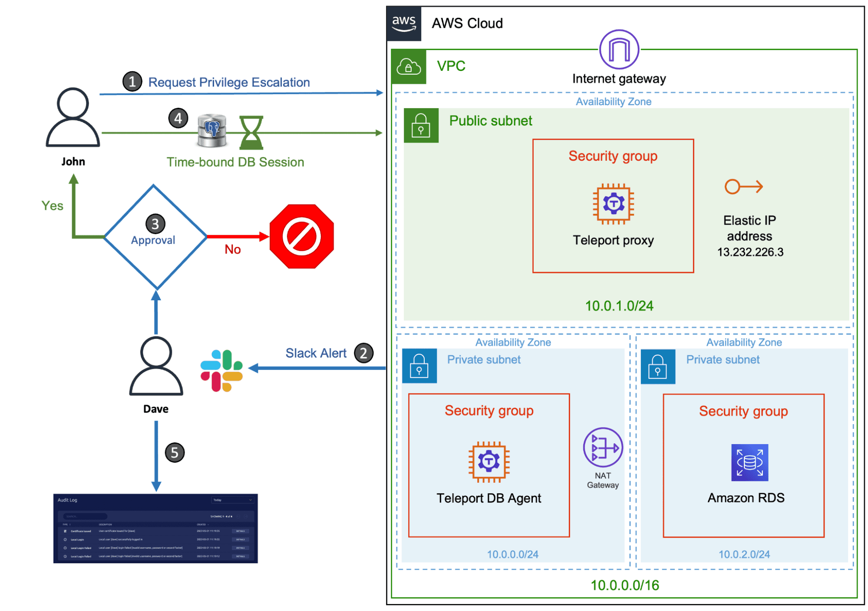Click the "Public subnet" label
This screenshot has height=611, width=868.
pyautogui.click(x=490, y=121)
